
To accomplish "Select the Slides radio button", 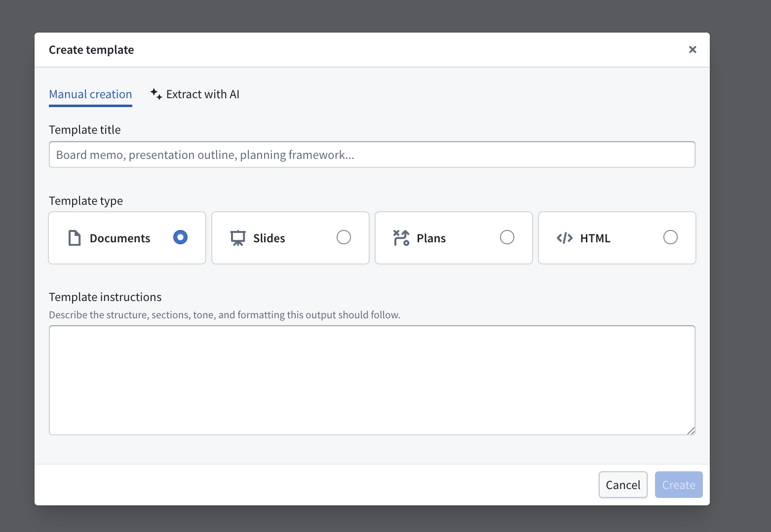I will click(344, 237).
